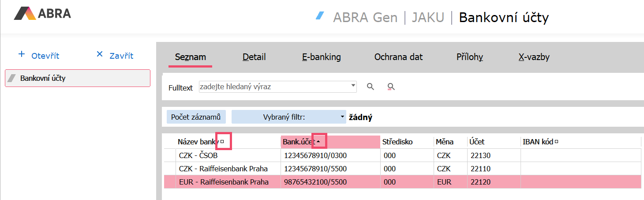This screenshot has width=644, height=200.
Task: Select Bankovní účty in the sidebar
Action: [78, 78]
